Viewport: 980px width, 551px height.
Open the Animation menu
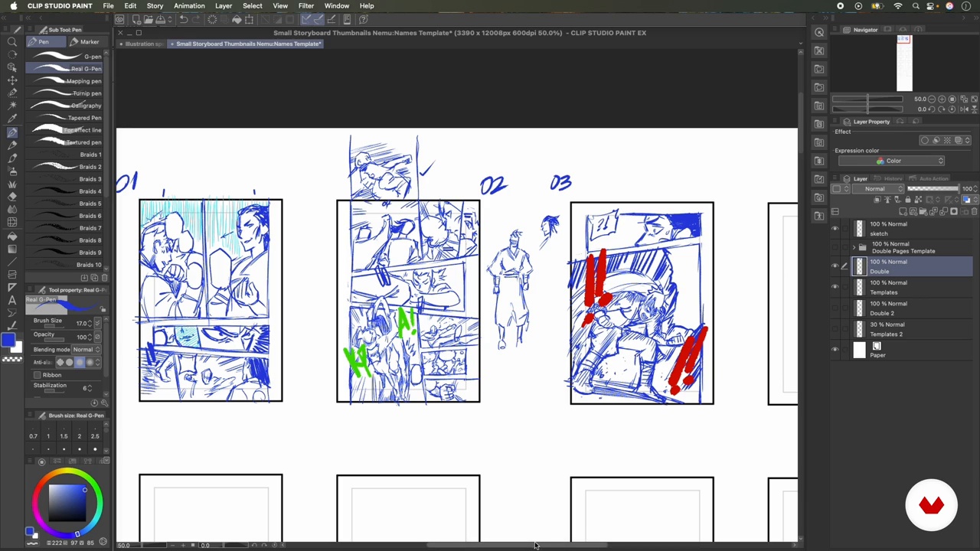189,6
